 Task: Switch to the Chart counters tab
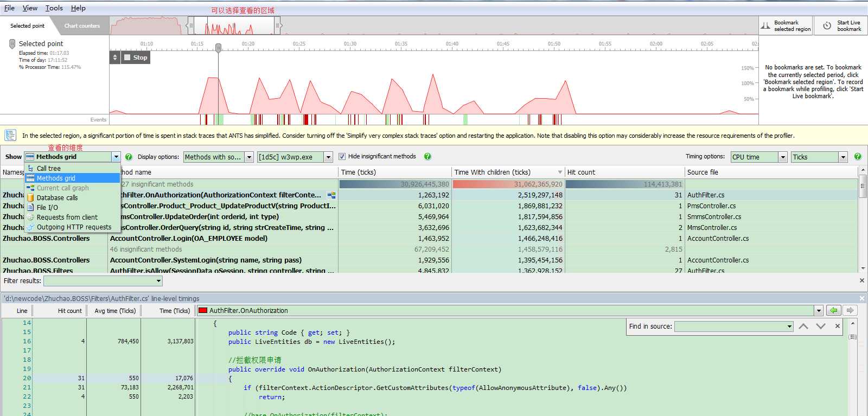(x=82, y=25)
